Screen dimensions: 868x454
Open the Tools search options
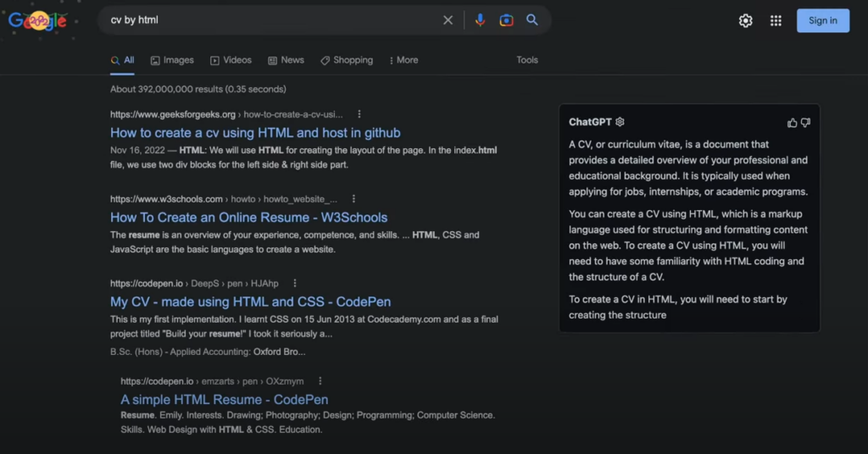click(x=527, y=60)
